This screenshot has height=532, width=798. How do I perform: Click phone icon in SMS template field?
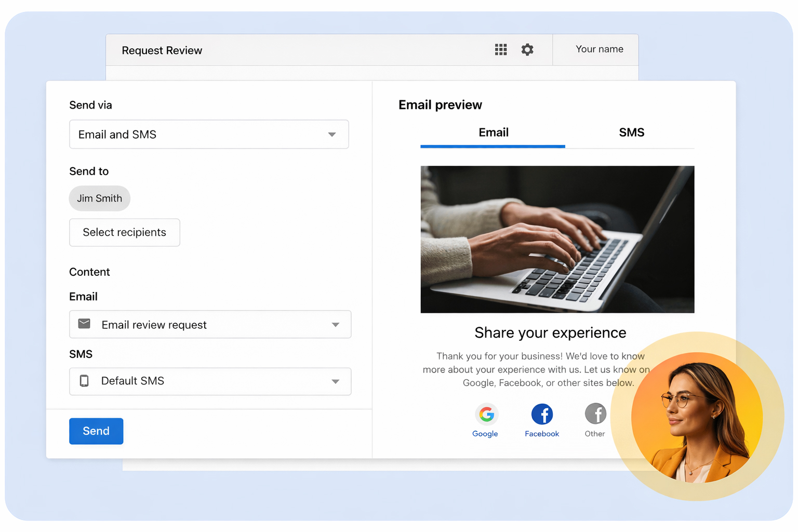[84, 381]
